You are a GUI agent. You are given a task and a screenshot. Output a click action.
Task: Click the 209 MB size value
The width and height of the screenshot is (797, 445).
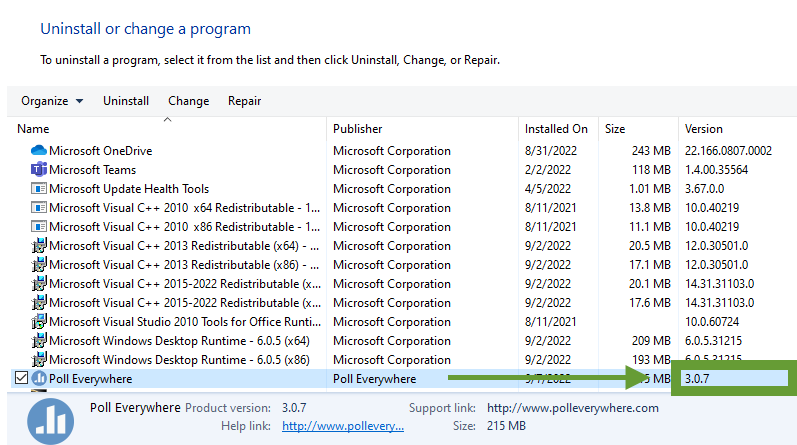coord(651,341)
